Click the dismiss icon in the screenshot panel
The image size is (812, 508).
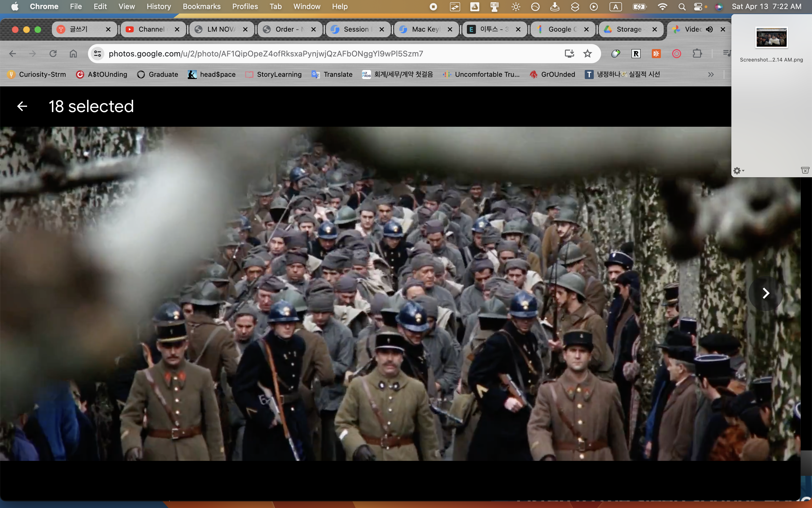click(x=805, y=171)
